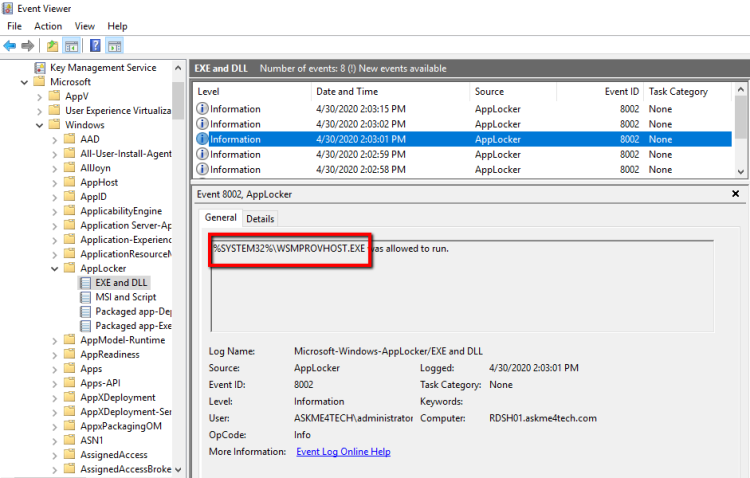750x478 pixels.
Task: Open the Action menu
Action: pyautogui.click(x=47, y=26)
